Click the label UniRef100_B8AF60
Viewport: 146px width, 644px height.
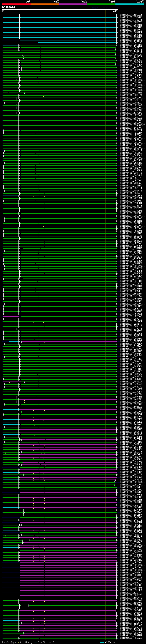coord(131,30)
